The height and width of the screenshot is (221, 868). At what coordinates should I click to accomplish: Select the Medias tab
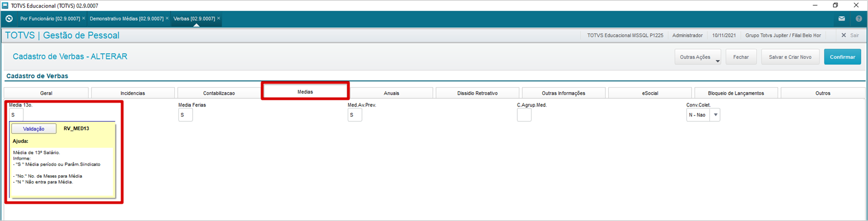[305, 92]
